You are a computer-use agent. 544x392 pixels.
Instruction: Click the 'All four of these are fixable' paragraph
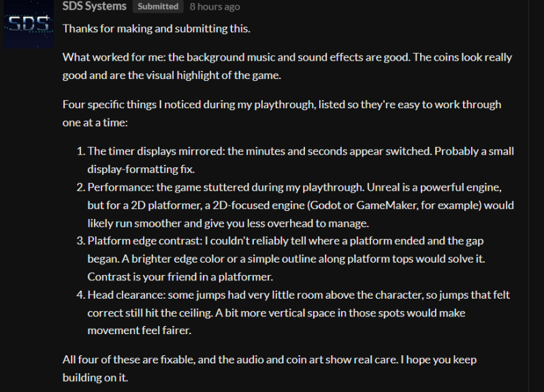(270, 368)
